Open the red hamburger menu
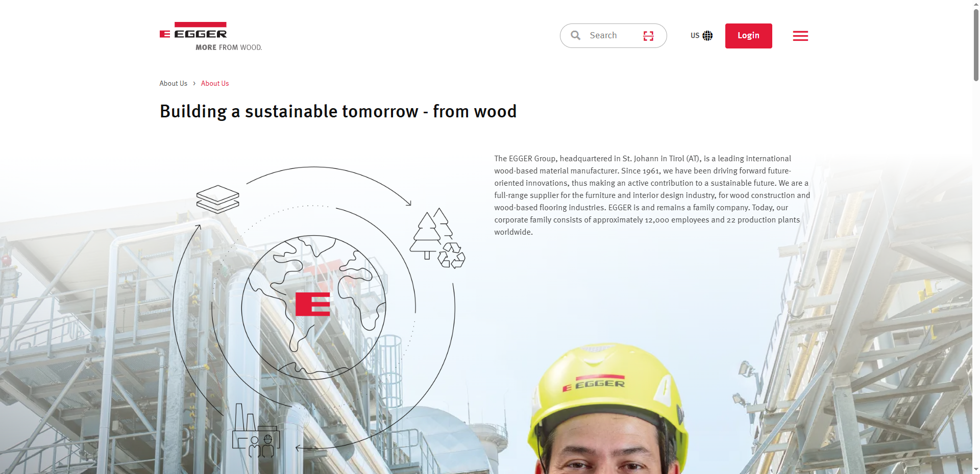The height and width of the screenshot is (474, 980). coord(800,36)
